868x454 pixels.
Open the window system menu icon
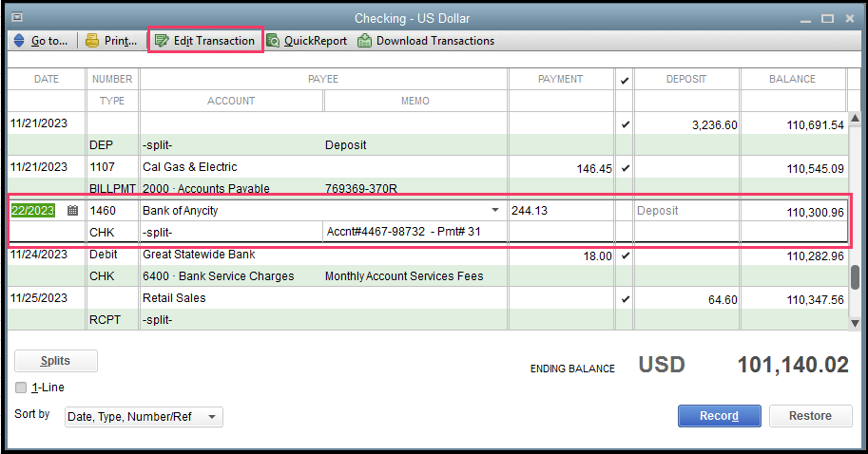17,17
